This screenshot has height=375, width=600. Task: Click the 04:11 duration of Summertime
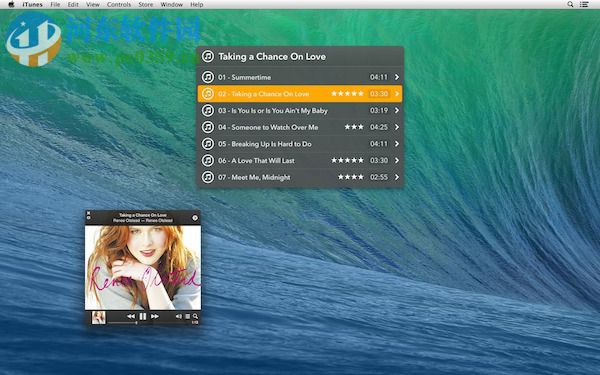pos(379,77)
